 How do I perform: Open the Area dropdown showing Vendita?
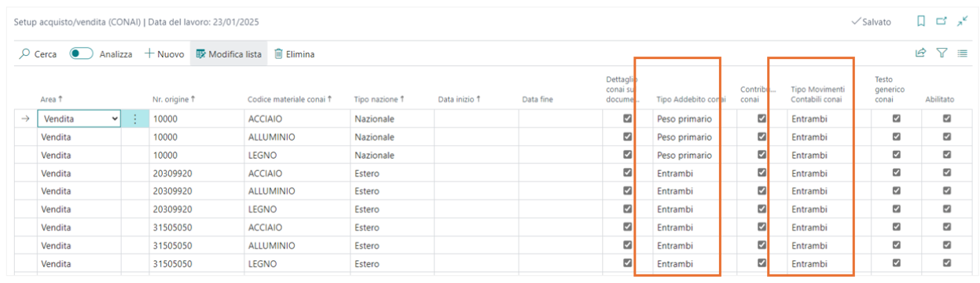[79, 119]
